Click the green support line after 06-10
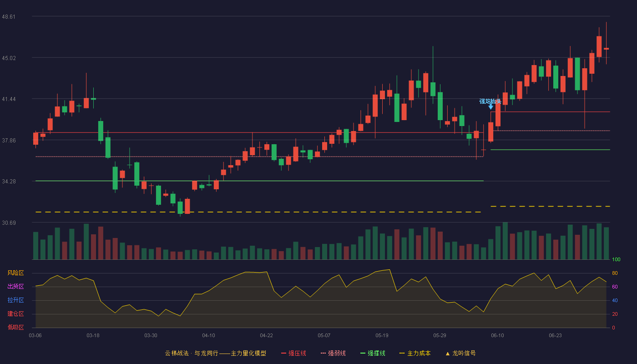Viewport: 637px width, 364px height. (x=550, y=149)
